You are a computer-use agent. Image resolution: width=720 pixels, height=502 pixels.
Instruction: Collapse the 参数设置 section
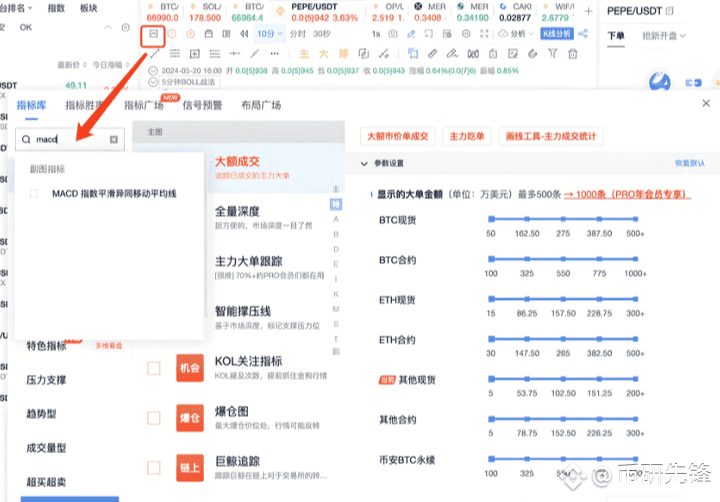(364, 164)
